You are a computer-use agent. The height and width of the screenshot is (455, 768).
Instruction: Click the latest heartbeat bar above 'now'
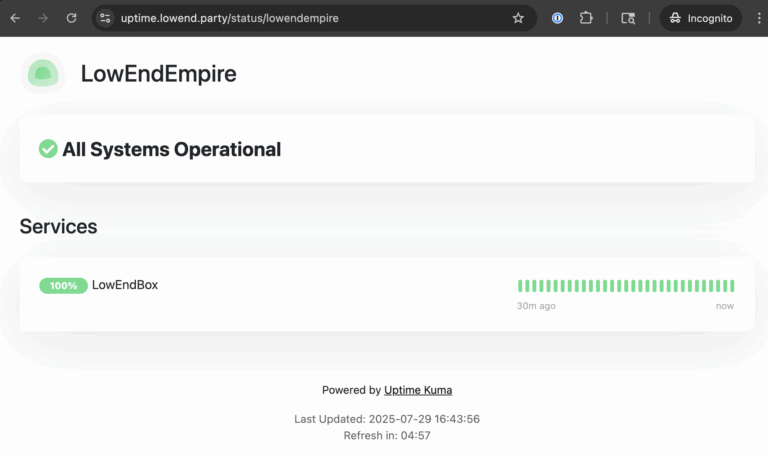click(732, 286)
